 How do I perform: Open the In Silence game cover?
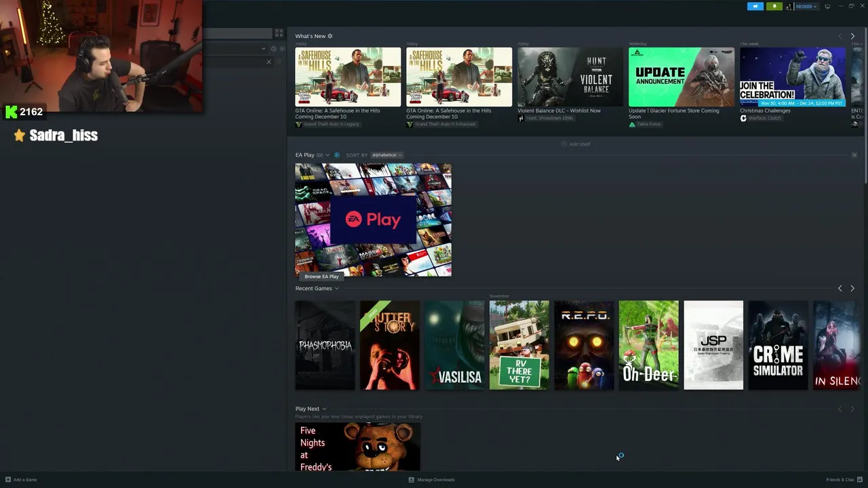(837, 345)
